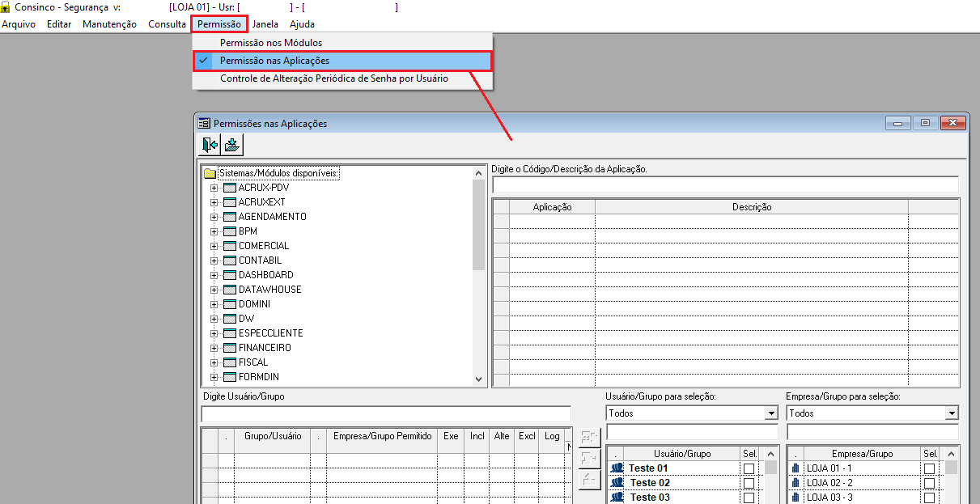The height and width of the screenshot is (504, 980).
Task: Choose Controle de Alteração Periódica de Senha
Action: [342, 79]
